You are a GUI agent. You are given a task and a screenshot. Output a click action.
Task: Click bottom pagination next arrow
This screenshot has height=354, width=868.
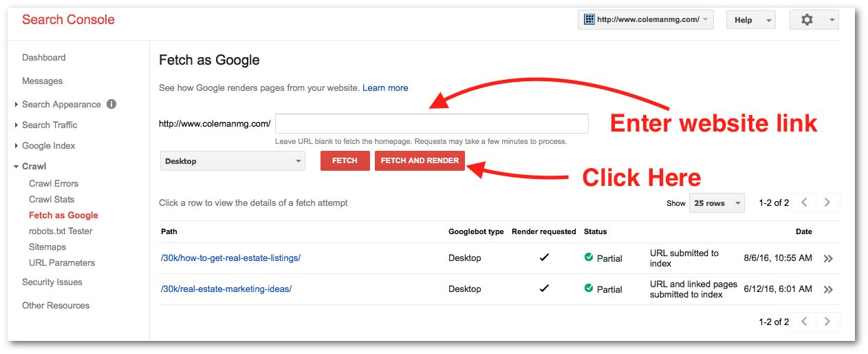tap(827, 322)
